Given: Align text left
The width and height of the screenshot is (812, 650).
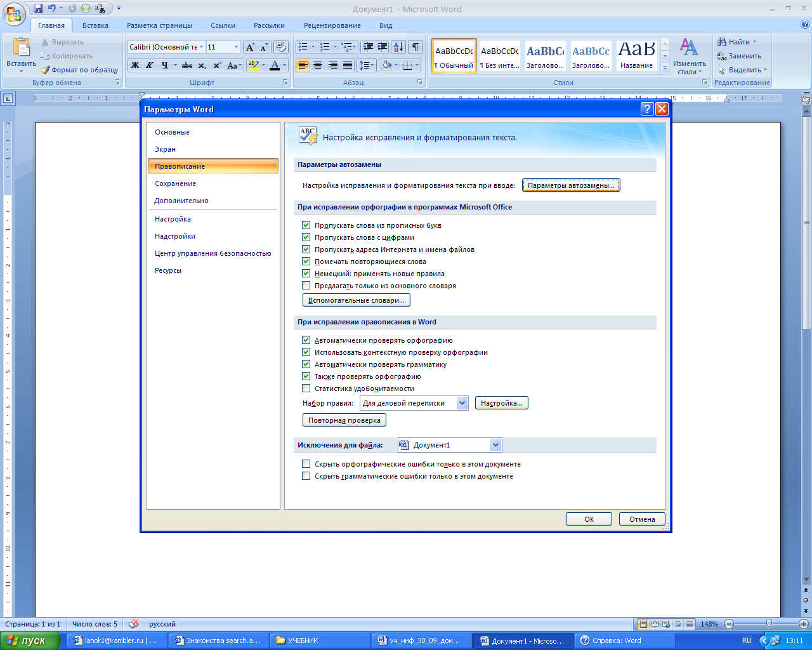Looking at the screenshot, I should (303, 65).
